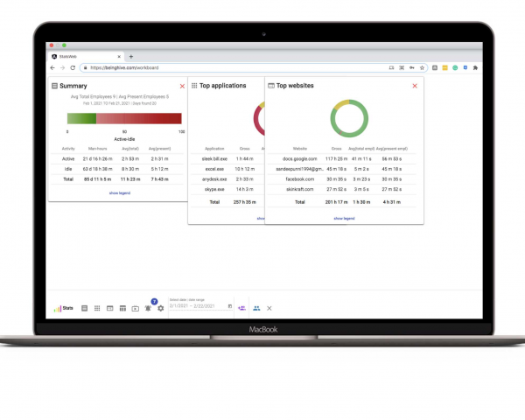Open settings gear in bottom toolbar

(161, 308)
